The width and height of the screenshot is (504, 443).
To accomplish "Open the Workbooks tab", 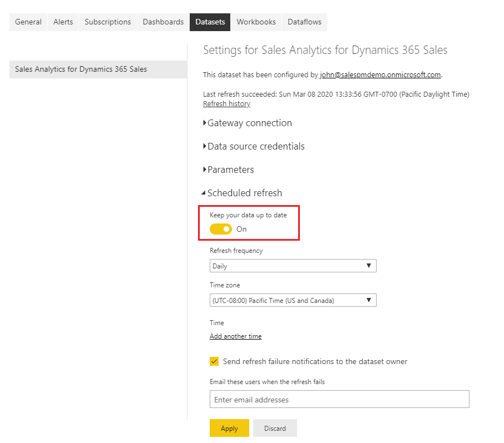I will click(256, 22).
